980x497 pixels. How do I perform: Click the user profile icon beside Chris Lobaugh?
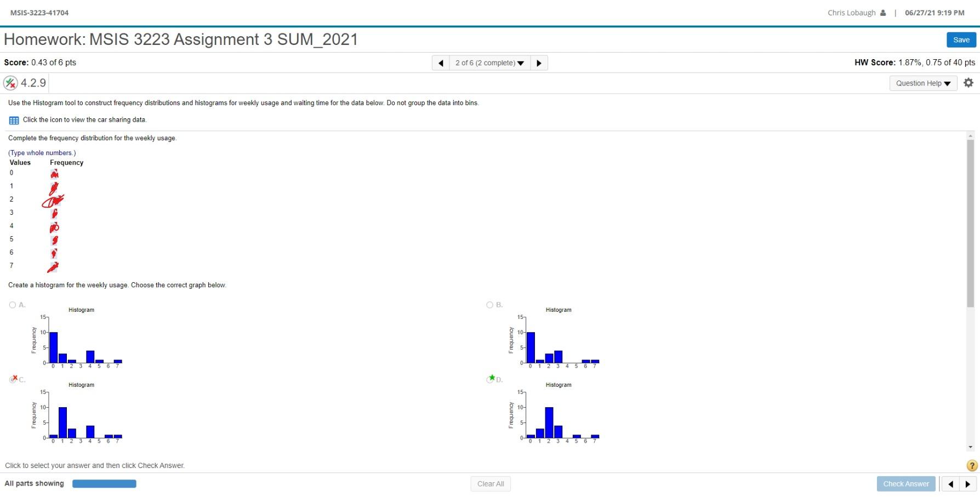click(x=882, y=12)
